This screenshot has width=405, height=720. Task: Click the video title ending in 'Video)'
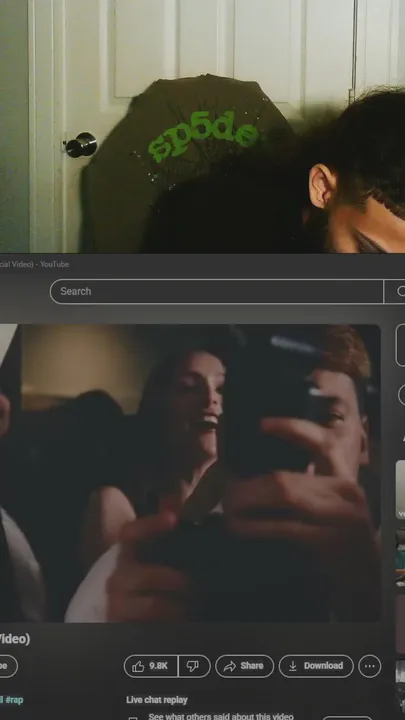[x=15, y=639]
